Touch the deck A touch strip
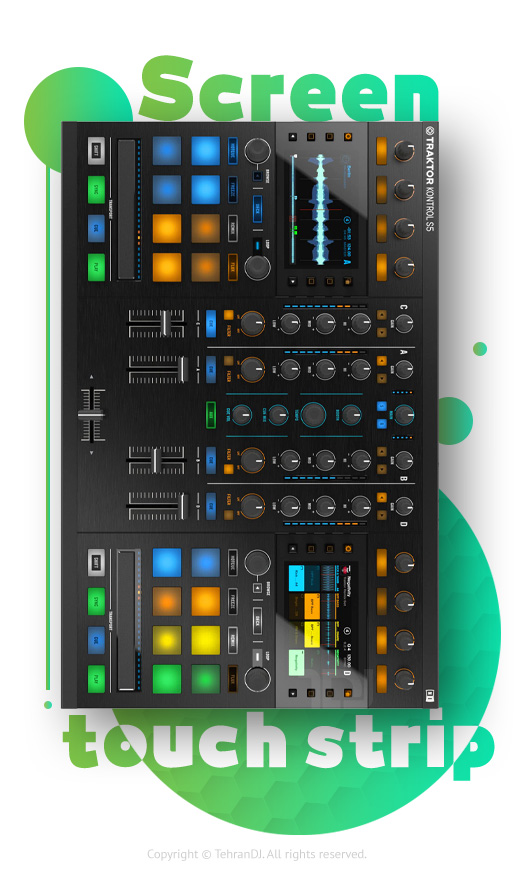Viewport: 525px width, 870px height. (127, 209)
